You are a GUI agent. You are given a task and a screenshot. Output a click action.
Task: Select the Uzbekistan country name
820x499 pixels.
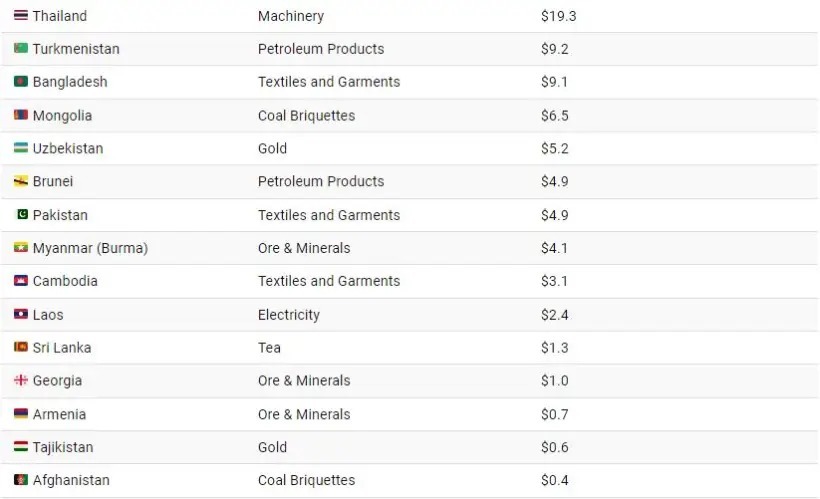[68, 149]
